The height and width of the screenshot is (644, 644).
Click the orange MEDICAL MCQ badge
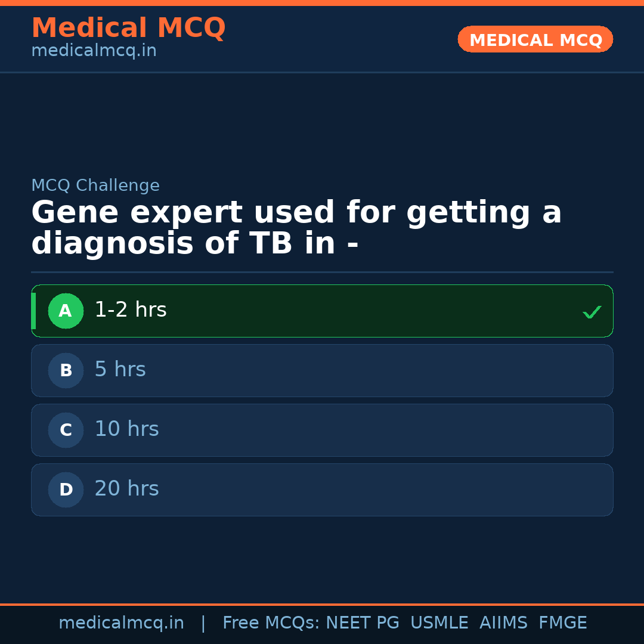click(535, 39)
